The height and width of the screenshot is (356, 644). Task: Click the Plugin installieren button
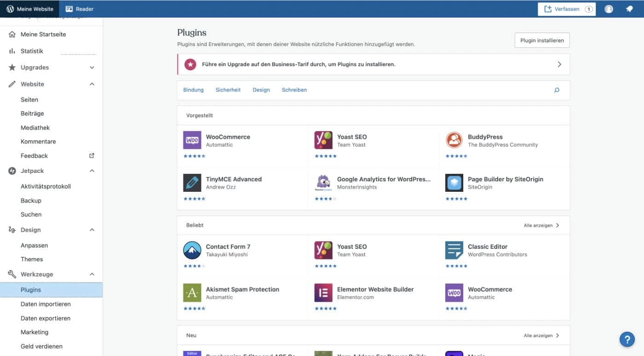coord(542,40)
